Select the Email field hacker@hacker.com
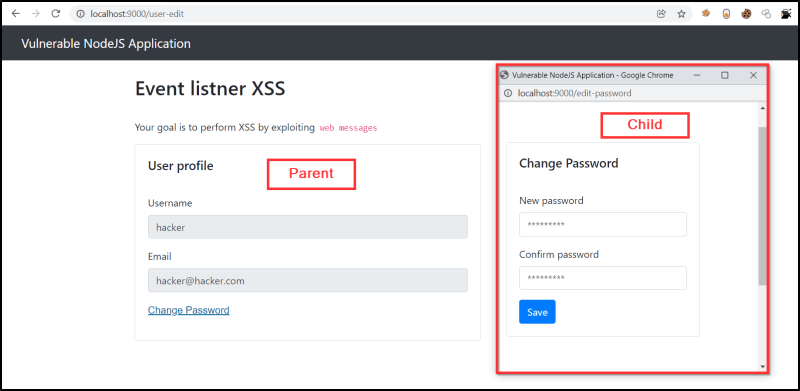Image resolution: width=800 pixels, height=391 pixels. 308,280
